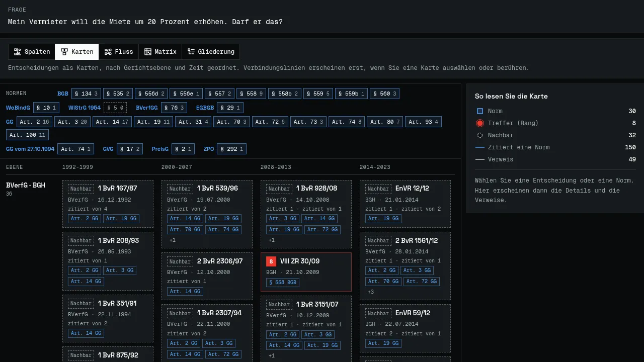Click red rank badge 8
The width and height of the screenshot is (644, 362).
(x=271, y=261)
